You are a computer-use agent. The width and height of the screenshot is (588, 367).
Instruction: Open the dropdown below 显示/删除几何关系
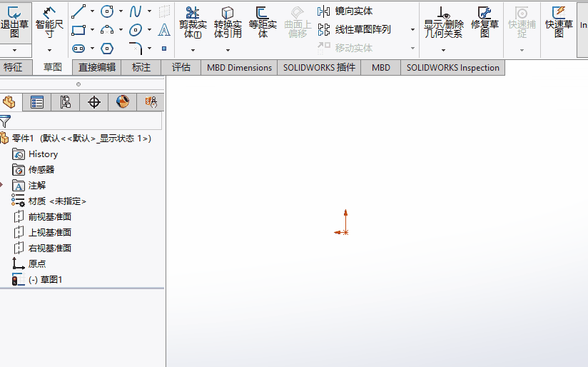coord(444,50)
